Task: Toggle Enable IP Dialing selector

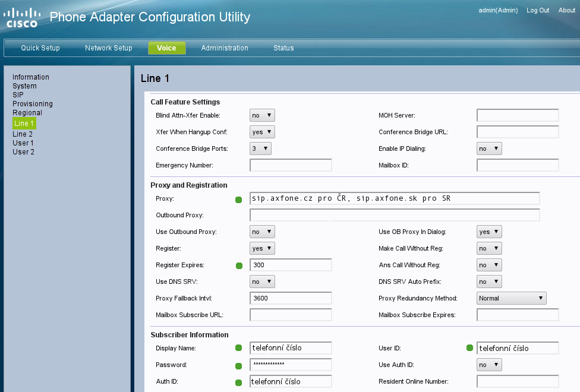Action: click(x=489, y=148)
